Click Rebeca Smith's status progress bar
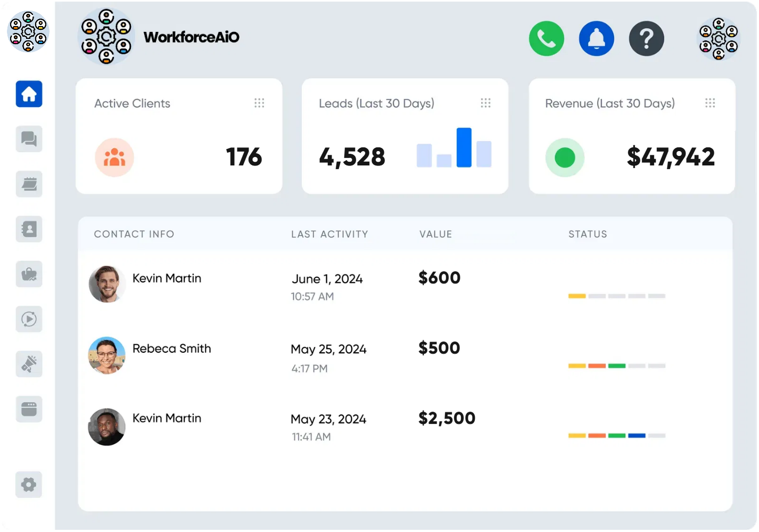Screen dimensions: 759x532 coord(616,366)
